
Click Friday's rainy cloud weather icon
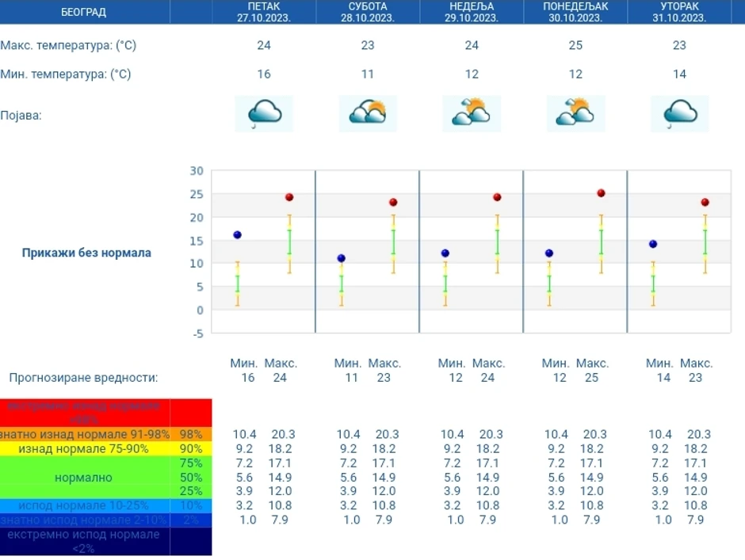click(264, 113)
